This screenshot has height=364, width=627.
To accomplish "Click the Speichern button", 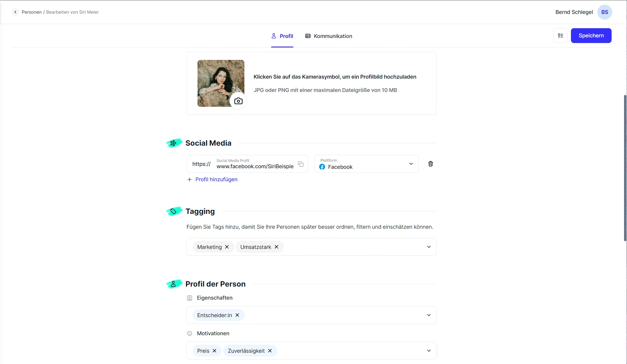I will tap(591, 35).
